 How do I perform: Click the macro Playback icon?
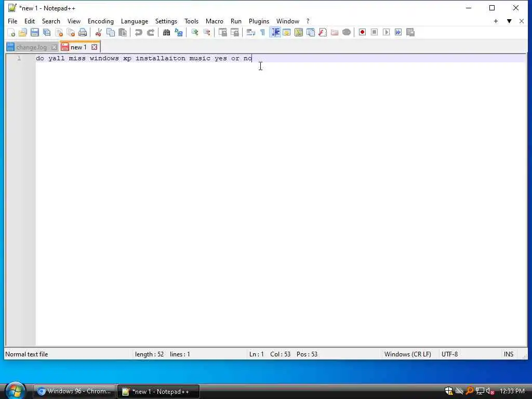tap(386, 32)
